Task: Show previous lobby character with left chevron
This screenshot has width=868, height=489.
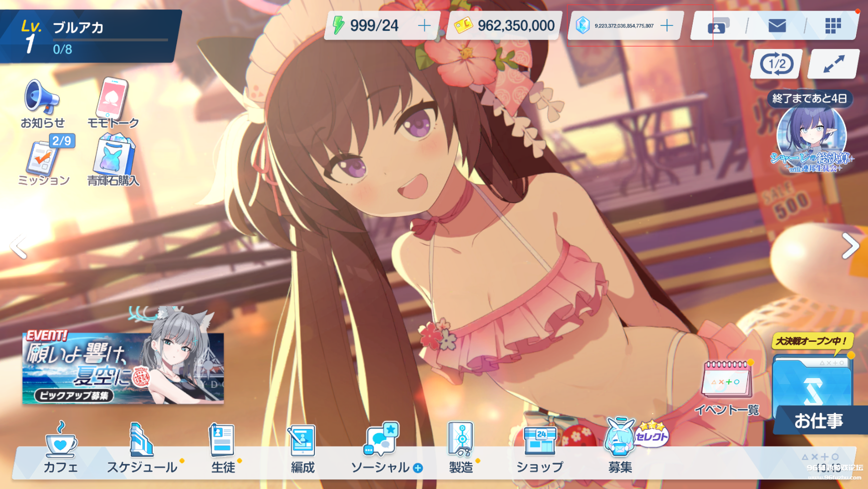Action: click(18, 246)
